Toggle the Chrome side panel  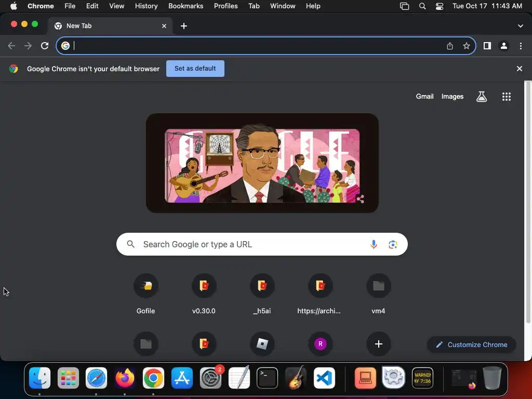[487, 46]
